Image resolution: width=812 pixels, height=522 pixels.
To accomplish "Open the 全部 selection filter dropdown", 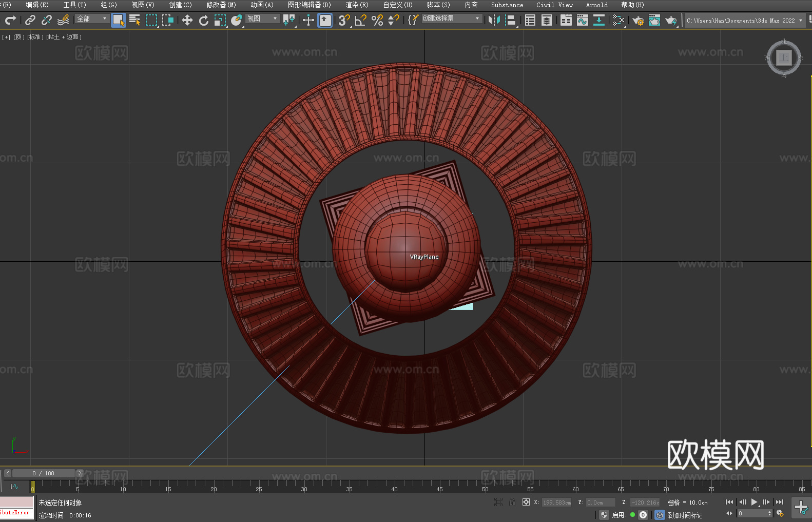I will point(92,18).
